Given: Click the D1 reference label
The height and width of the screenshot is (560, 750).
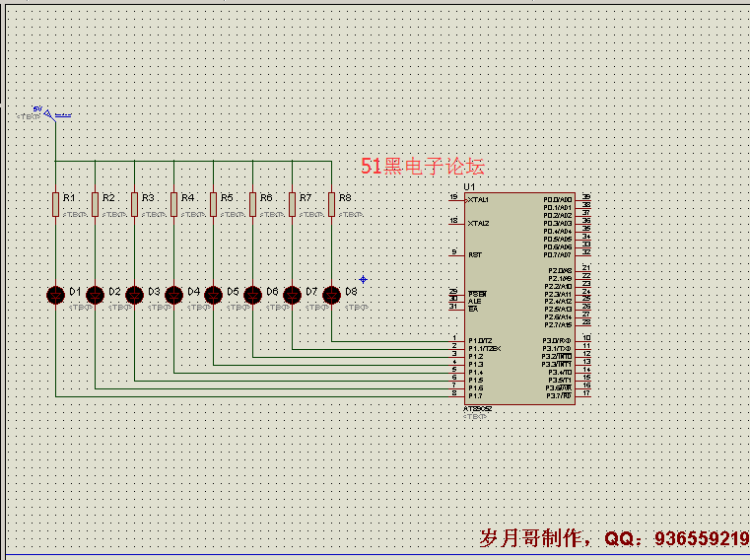Looking at the screenshot, I should 75,292.
